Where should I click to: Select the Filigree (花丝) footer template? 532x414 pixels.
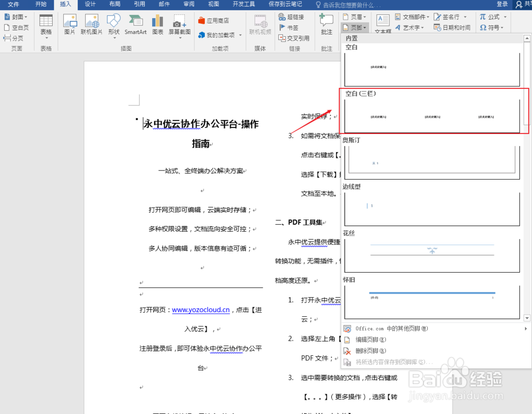(432, 251)
